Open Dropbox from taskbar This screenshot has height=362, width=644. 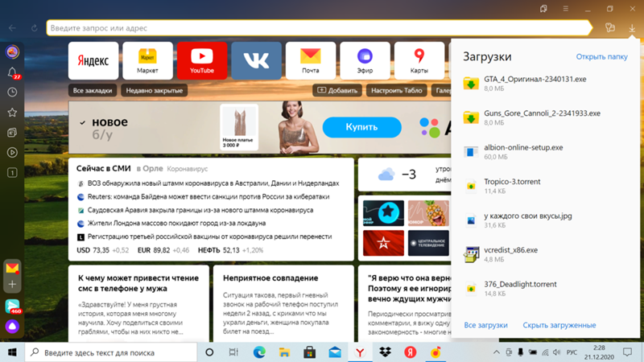(x=385, y=352)
